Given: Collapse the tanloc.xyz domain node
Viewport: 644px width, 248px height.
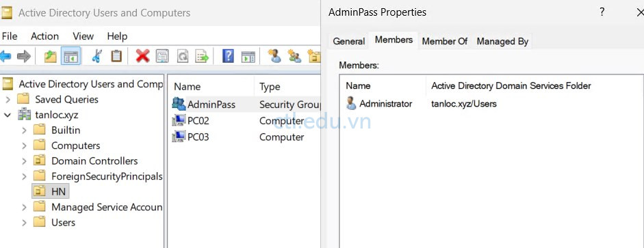Looking at the screenshot, I should (8, 115).
